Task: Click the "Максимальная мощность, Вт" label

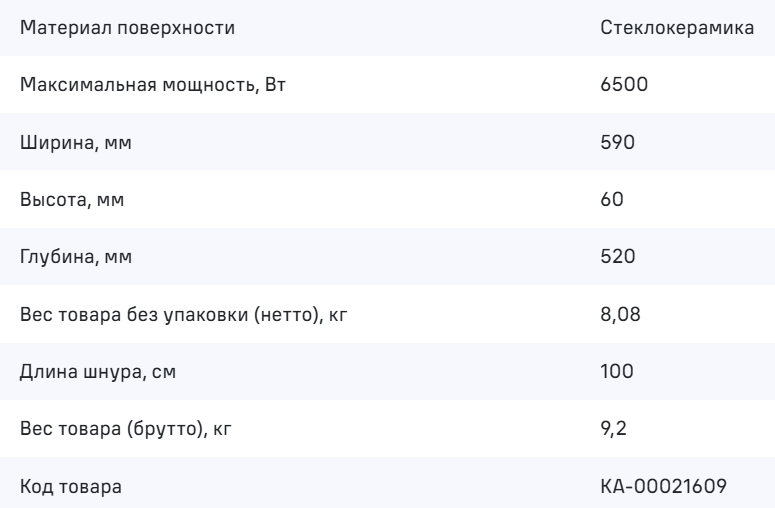Action: (154, 85)
